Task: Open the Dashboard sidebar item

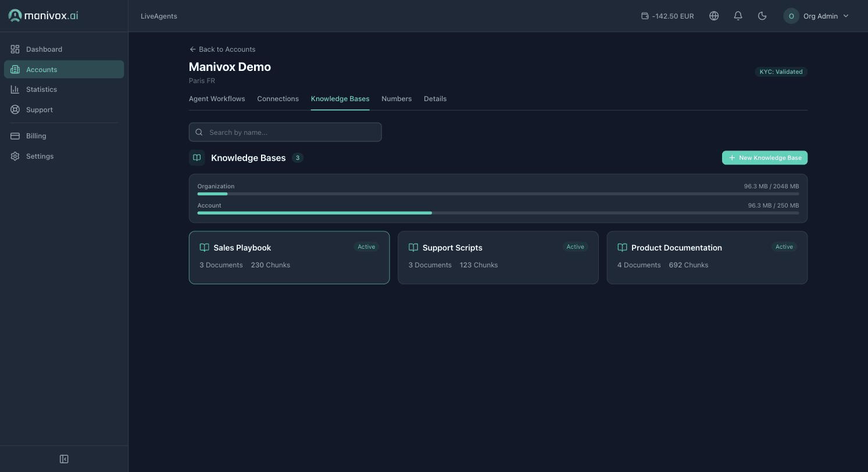Action: tap(64, 49)
